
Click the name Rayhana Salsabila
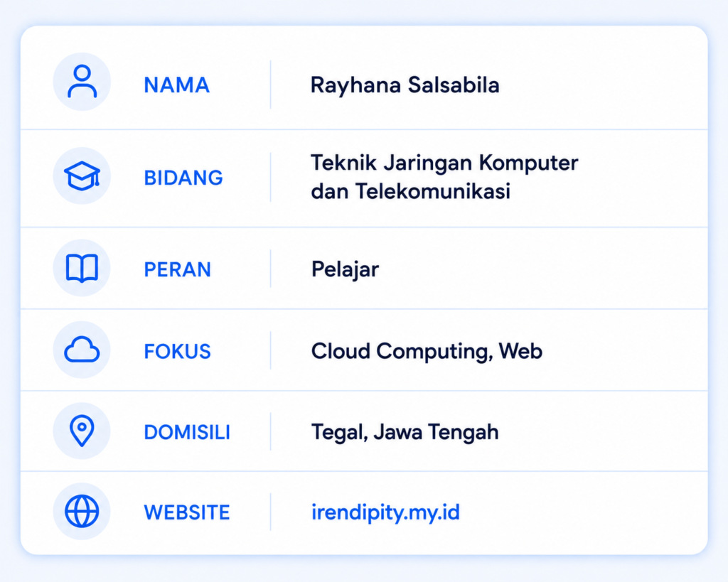pos(405,86)
